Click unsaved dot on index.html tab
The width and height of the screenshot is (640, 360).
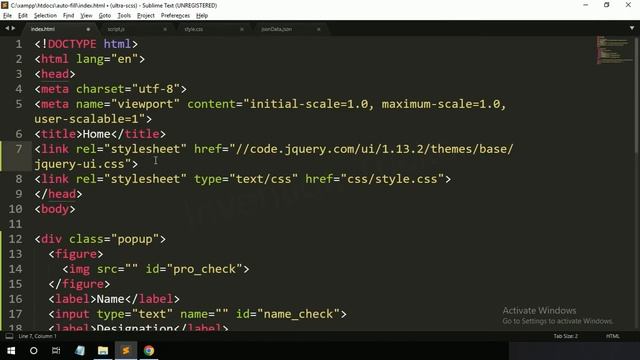[x=88, y=29]
